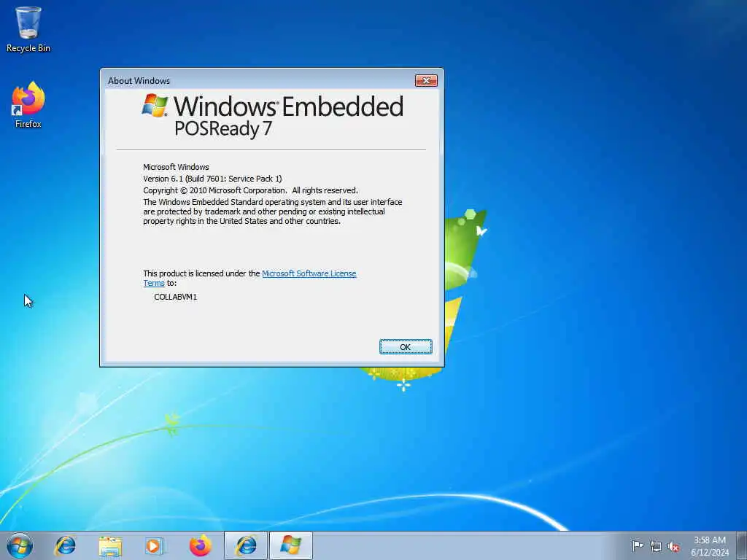Open the Start menu orb

point(20,545)
